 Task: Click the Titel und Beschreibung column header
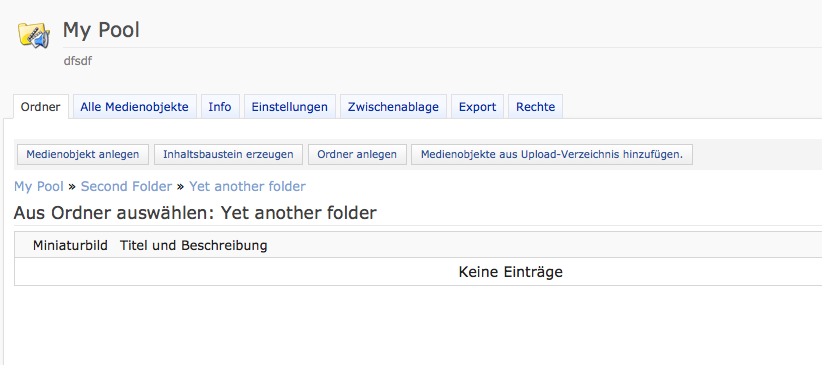pos(193,245)
